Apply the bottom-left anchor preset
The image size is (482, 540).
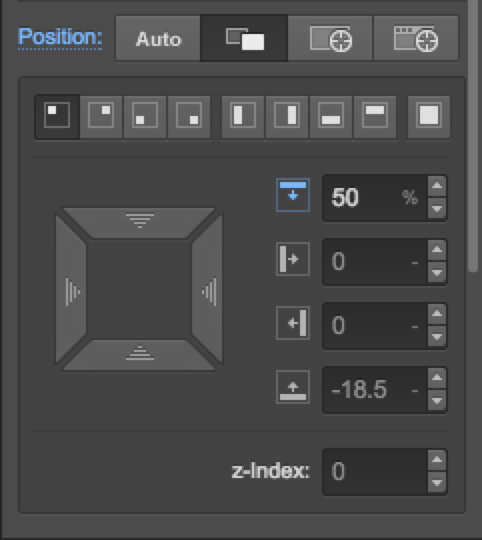(145, 117)
